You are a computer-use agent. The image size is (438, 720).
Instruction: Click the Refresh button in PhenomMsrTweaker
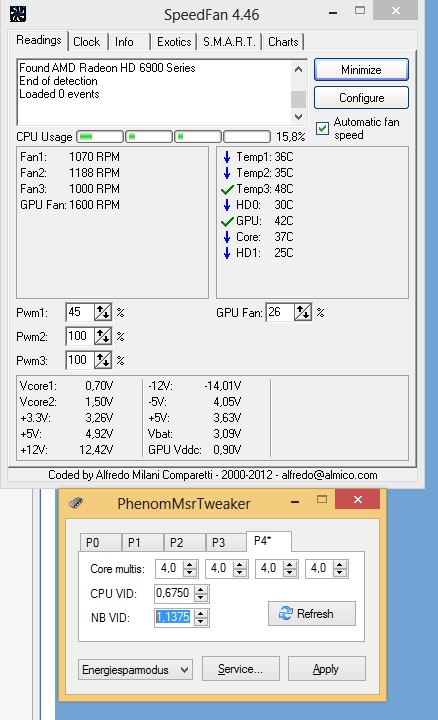click(x=312, y=613)
